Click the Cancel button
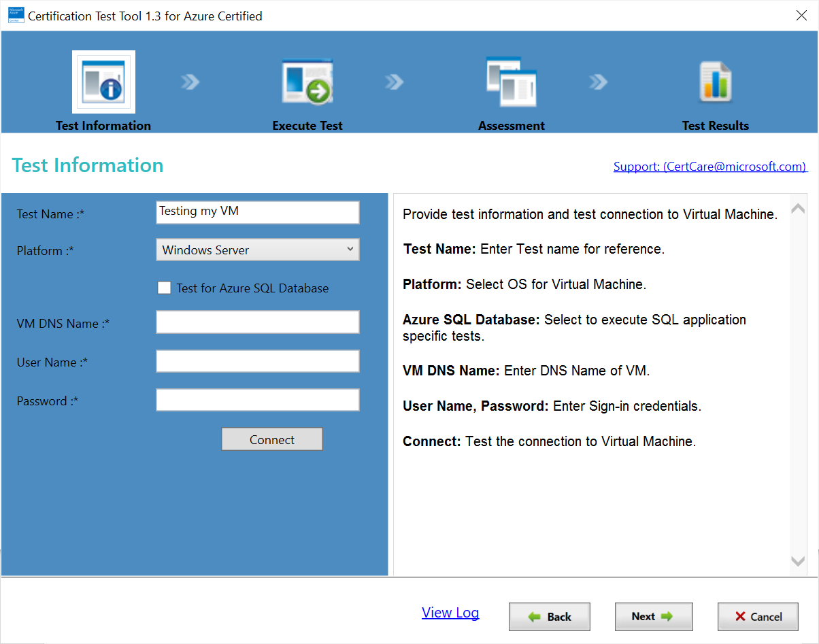Image resolution: width=819 pixels, height=644 pixels. (758, 617)
